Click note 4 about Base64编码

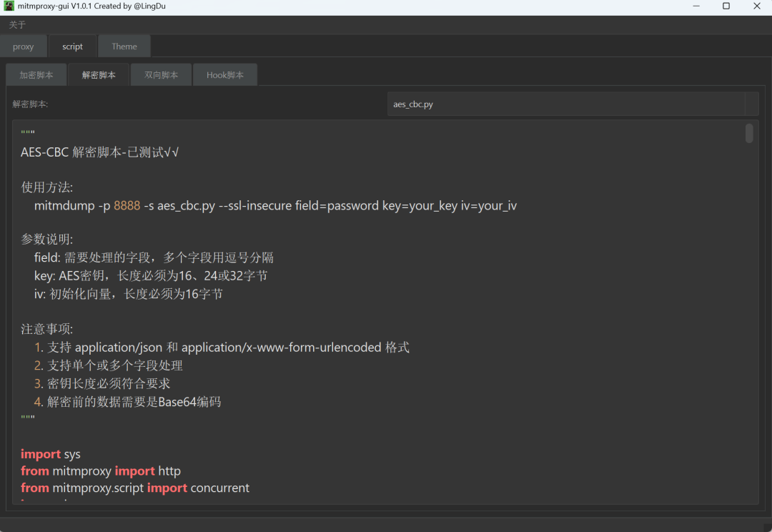click(127, 402)
